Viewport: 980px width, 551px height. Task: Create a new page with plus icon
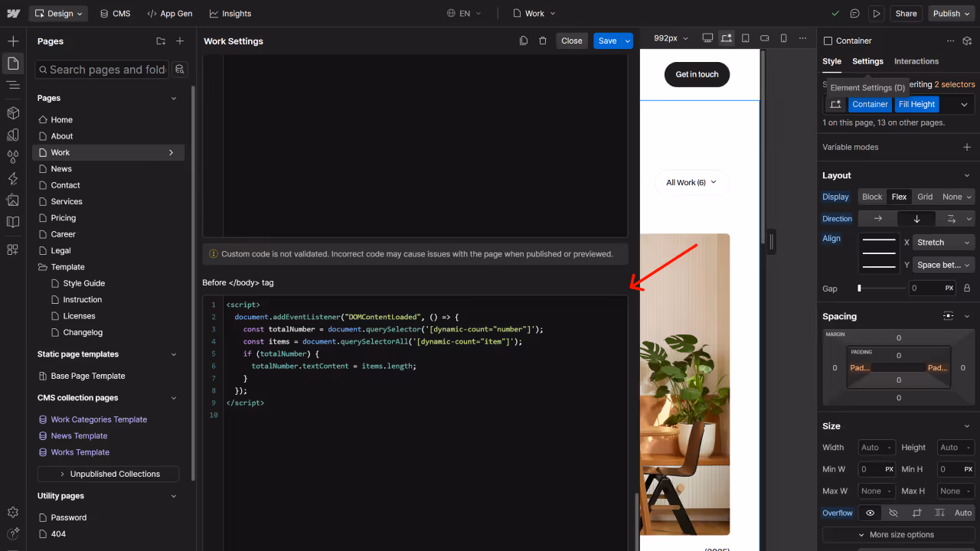(180, 41)
